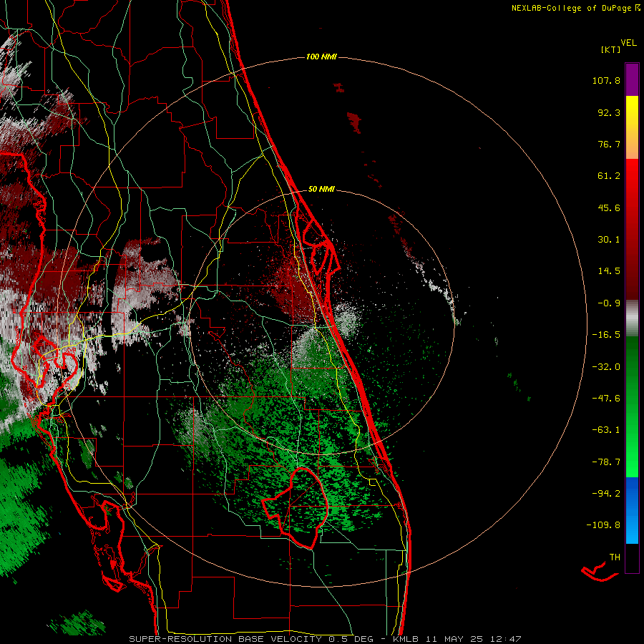Select the -63.1 velocity scale value
This screenshot has width=644, height=644.
(x=606, y=430)
